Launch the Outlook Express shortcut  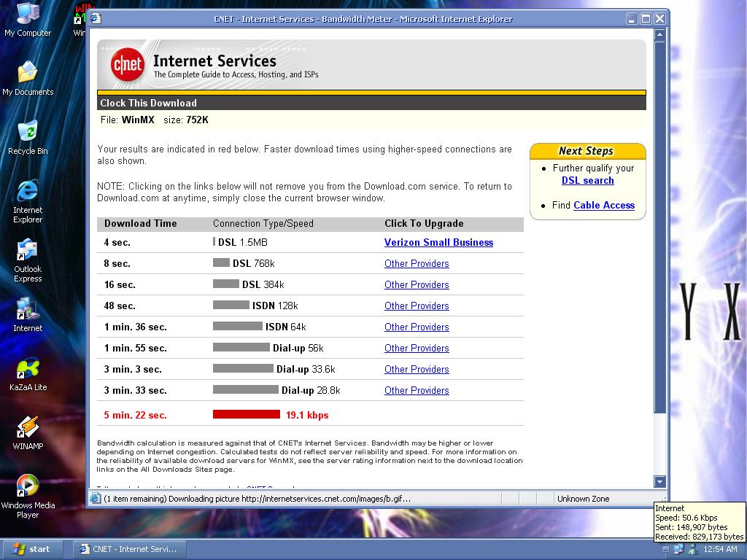click(x=28, y=250)
